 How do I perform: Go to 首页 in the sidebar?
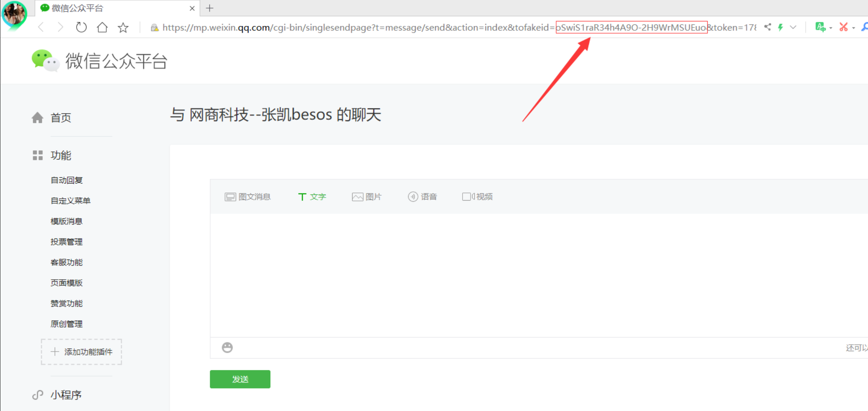tap(61, 118)
